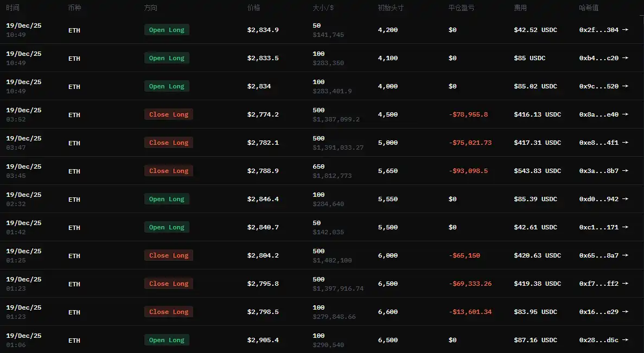Viewport: 644px width, 353px height.
Task: Click the arrow icon beside hash 0xb4...c20
Action: click(x=625, y=58)
